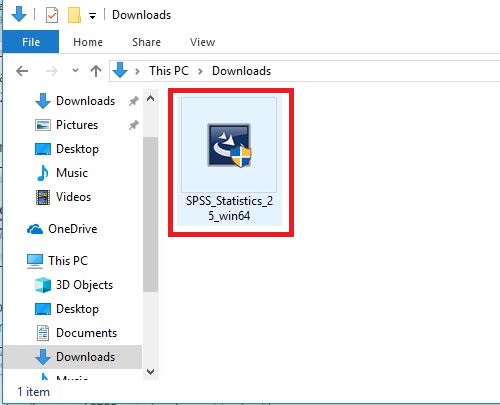Click the OneDrive cloud icon
500x405 pixels.
point(35,229)
